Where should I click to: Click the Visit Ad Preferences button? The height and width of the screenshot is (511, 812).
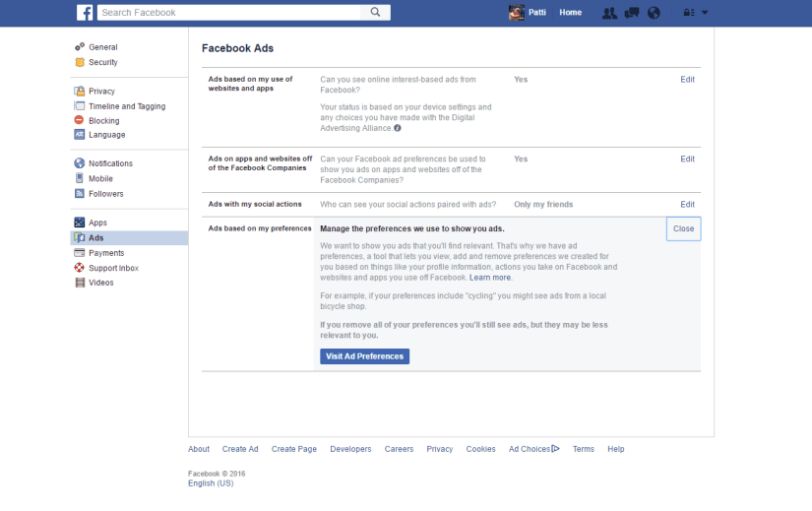tap(364, 356)
